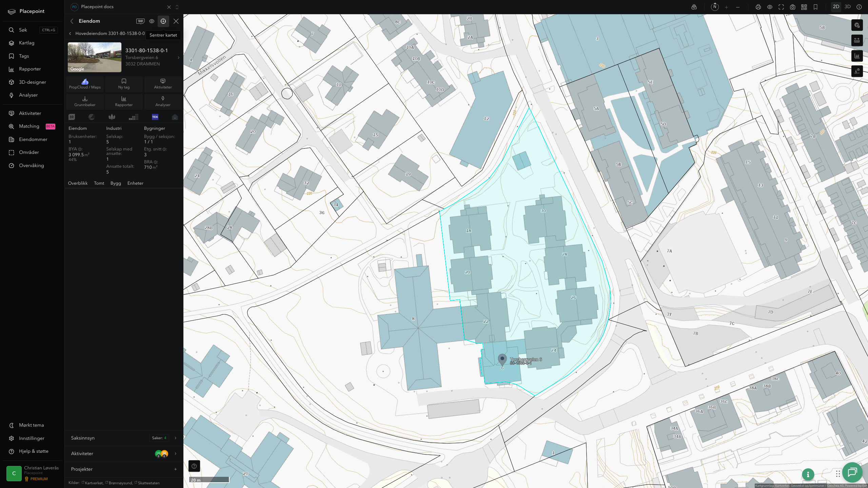Open 3D-designer in the sidebar
Image resolution: width=868 pixels, height=488 pixels.
click(33, 82)
